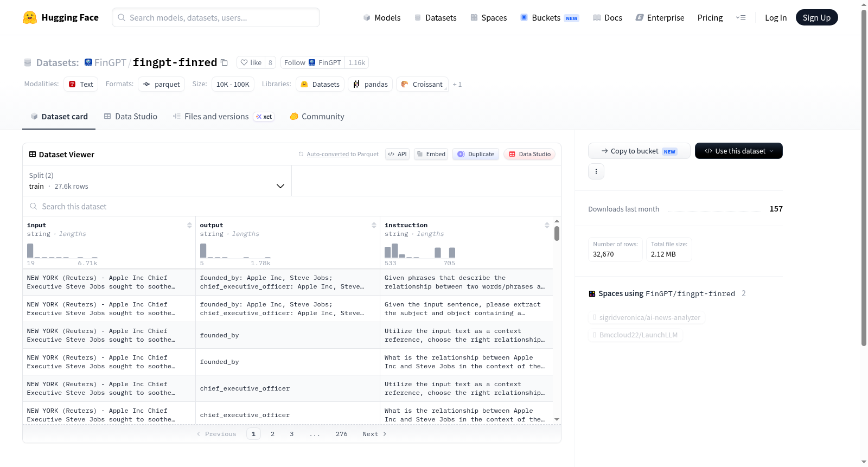Click Copy to bucket
Screen dimensions: 868x467
pos(639,151)
